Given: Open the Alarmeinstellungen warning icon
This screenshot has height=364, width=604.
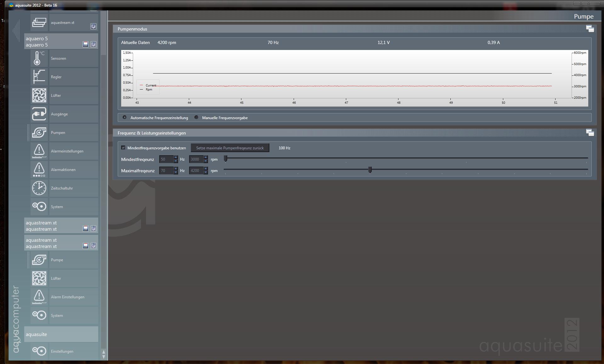Looking at the screenshot, I should click(39, 151).
